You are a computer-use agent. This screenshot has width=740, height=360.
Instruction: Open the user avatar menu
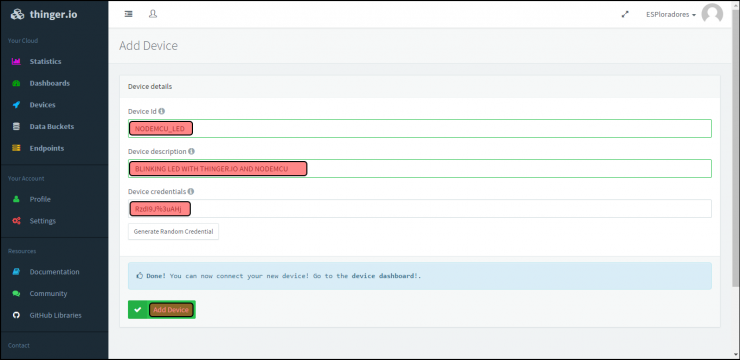click(x=712, y=14)
